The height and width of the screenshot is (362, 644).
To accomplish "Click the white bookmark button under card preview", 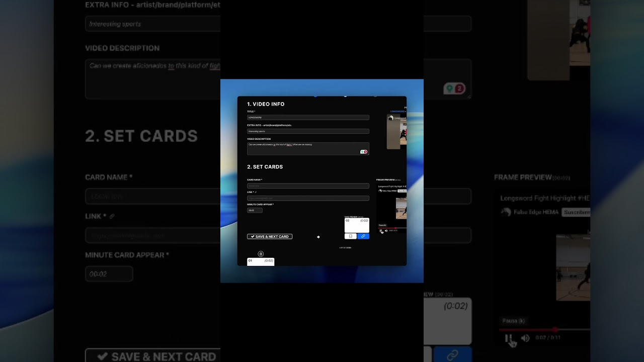I will coord(351,236).
